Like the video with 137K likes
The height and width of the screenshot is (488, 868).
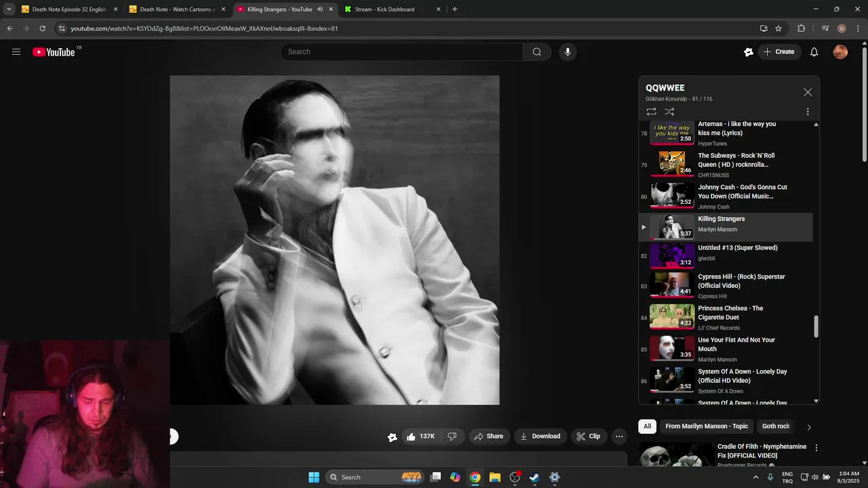420,436
